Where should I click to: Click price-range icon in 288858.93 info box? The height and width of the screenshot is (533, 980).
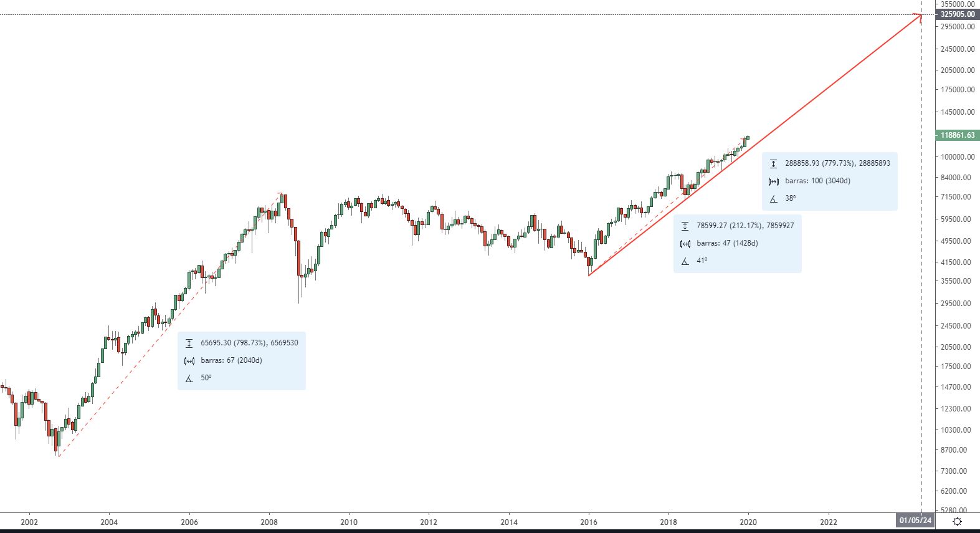pos(773,163)
